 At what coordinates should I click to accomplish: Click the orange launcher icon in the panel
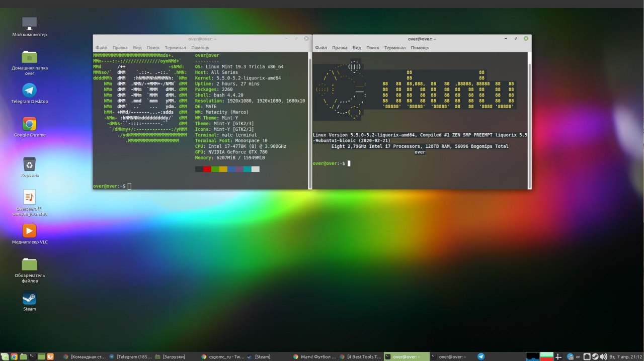(x=50, y=356)
